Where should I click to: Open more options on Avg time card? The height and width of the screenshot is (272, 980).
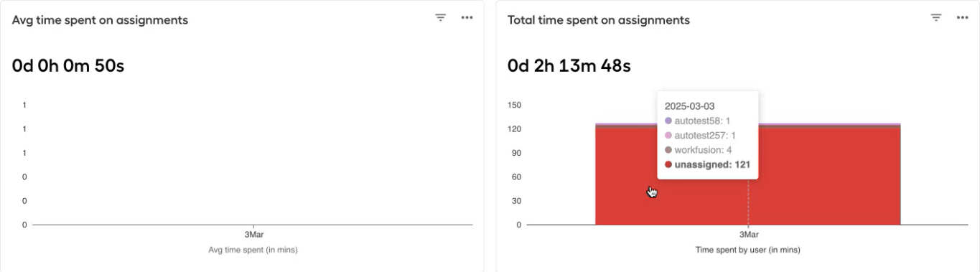[467, 18]
